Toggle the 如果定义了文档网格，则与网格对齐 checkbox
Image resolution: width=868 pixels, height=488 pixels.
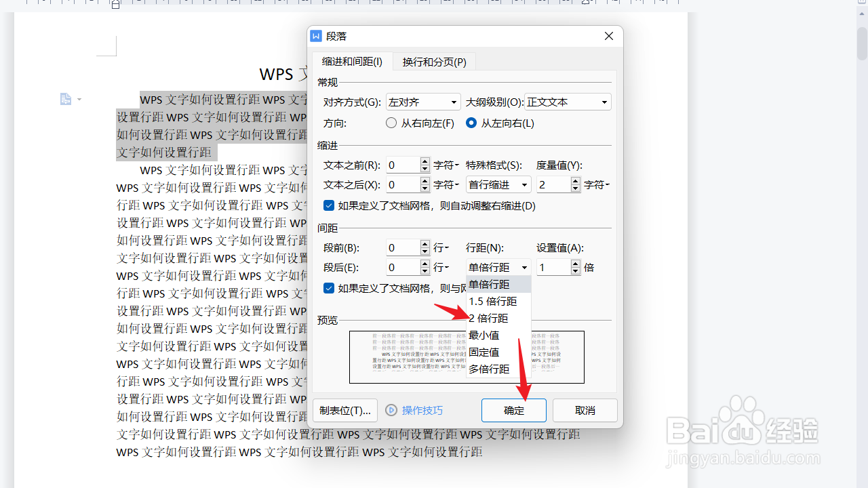(329, 288)
